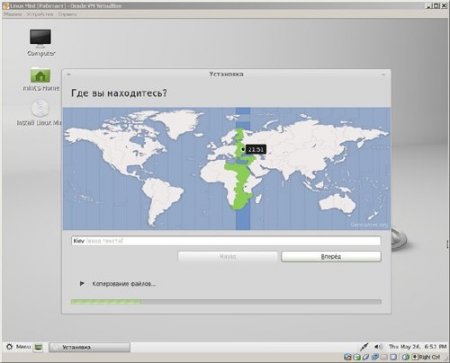Expand the Копирование файлов details arrow
The image size is (450, 363).
(82, 284)
